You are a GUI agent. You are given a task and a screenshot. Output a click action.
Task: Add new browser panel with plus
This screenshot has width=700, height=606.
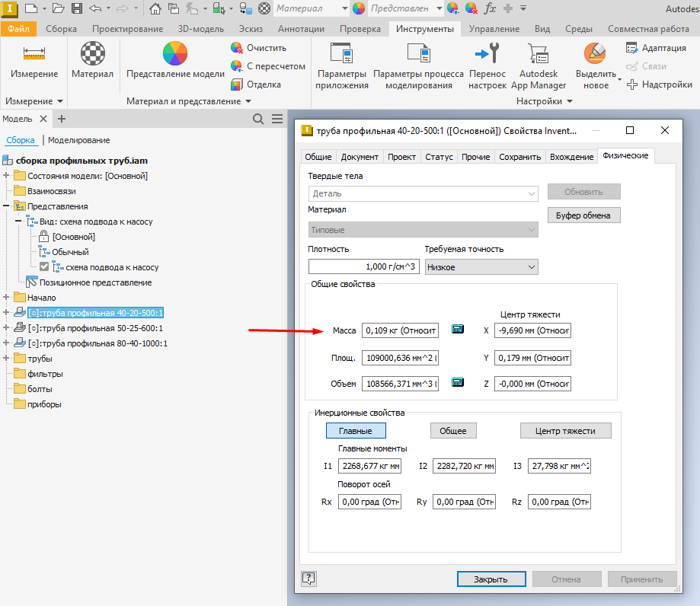click(62, 119)
